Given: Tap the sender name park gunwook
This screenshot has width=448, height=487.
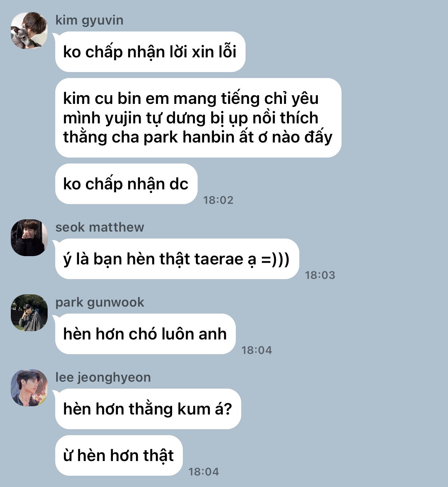Looking at the screenshot, I should click(100, 302).
